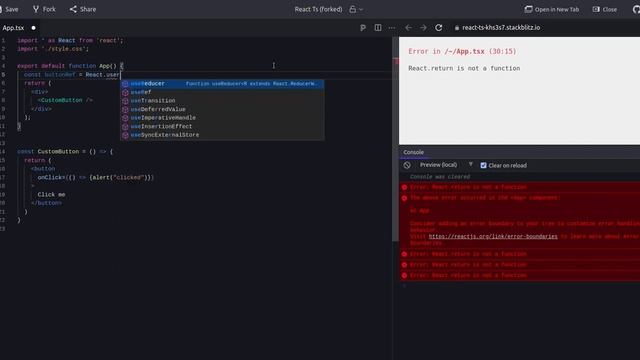Click the editor vertical scrollbar
The image size is (640, 360).
395,139
